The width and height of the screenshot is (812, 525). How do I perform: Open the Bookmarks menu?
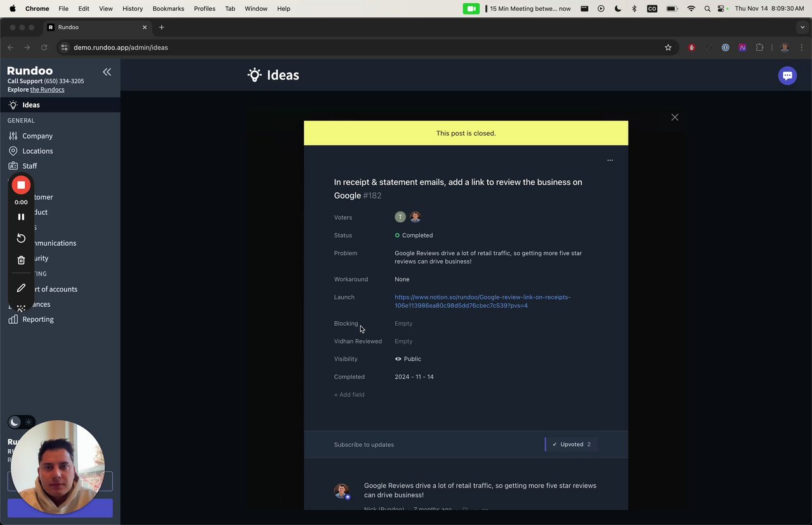tap(168, 9)
